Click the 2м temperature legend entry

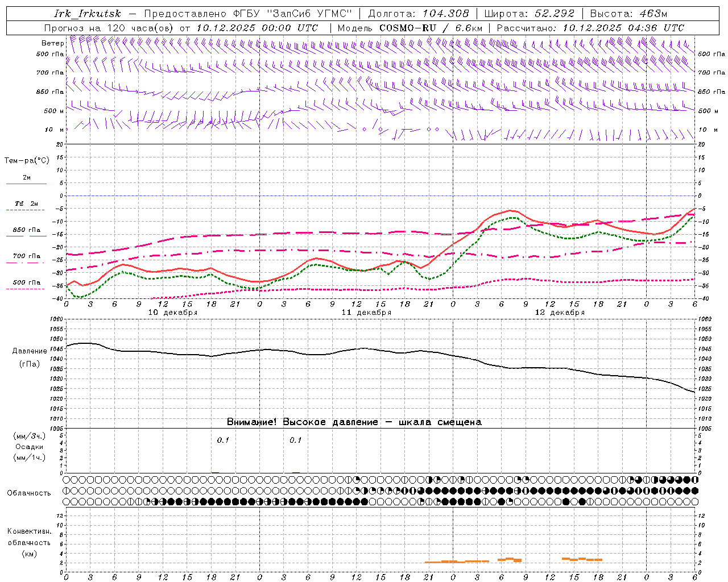(x=27, y=178)
